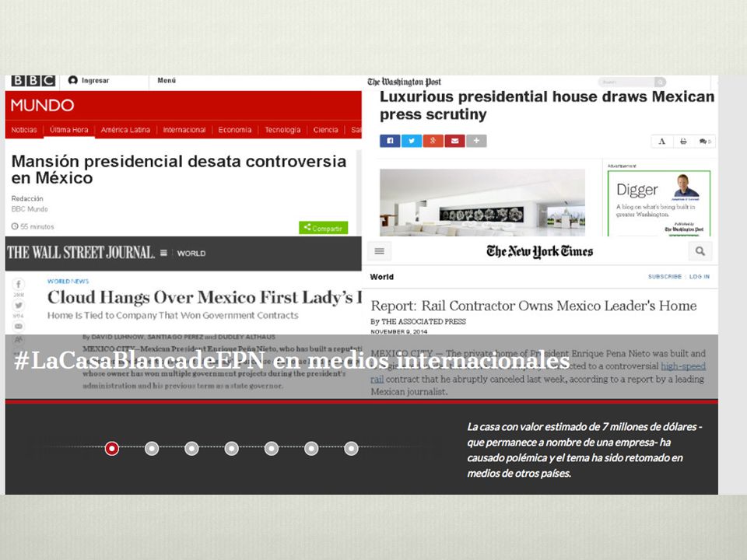Viewport: 747px width, 560px height.
Task: Click the green Compartir button
Action: pos(324,228)
